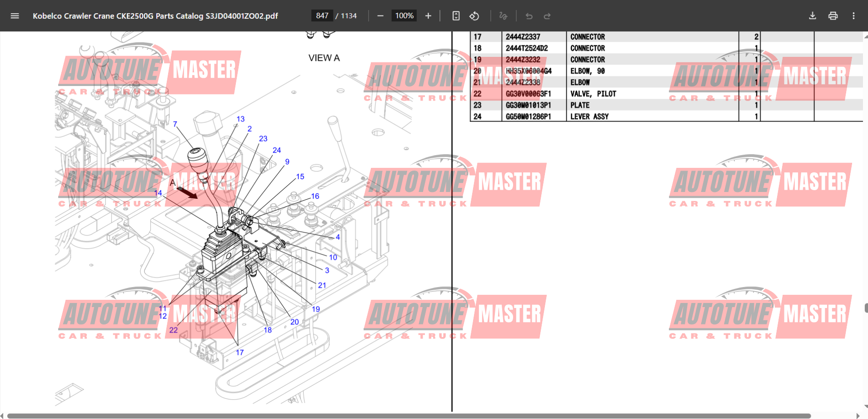This screenshot has height=419, width=868.
Task: Click the scroll right arrow at bottom
Action: point(858,416)
